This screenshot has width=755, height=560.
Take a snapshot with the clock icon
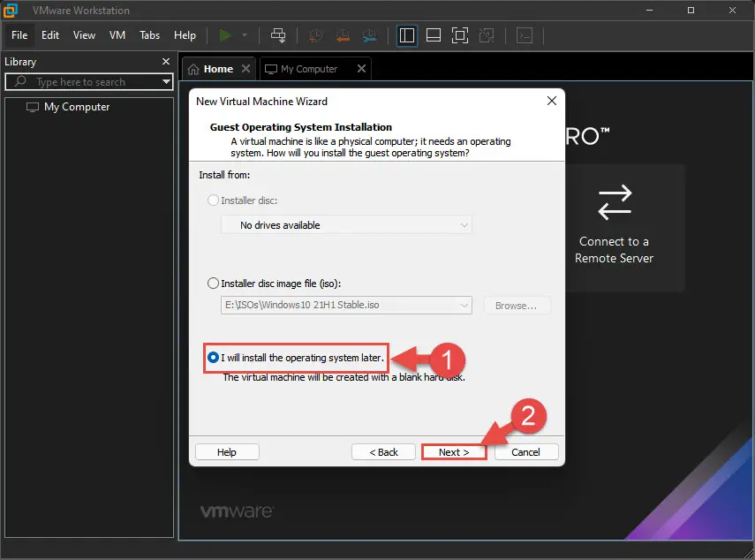coord(315,35)
